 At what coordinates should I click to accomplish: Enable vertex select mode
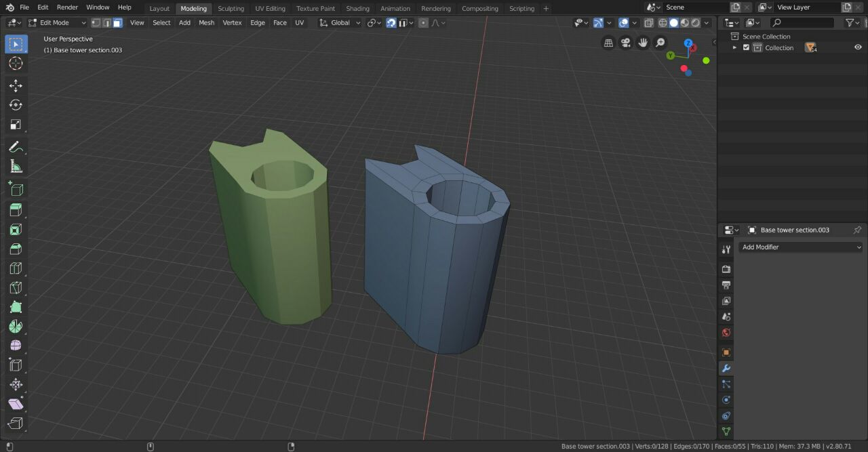coord(96,22)
